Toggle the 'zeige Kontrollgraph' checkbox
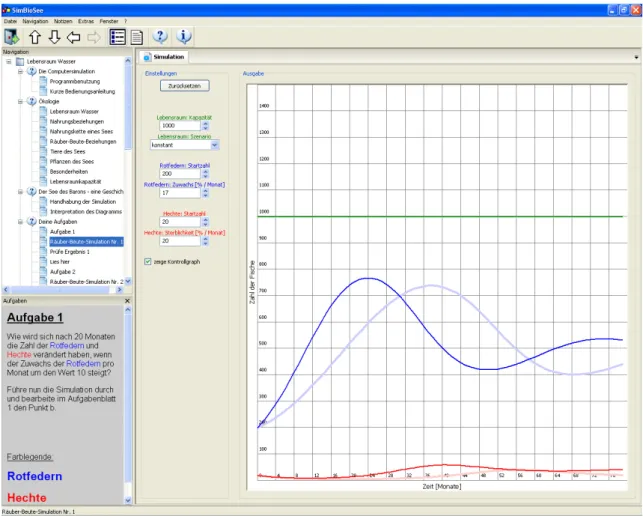The height and width of the screenshot is (516, 643). [148, 262]
